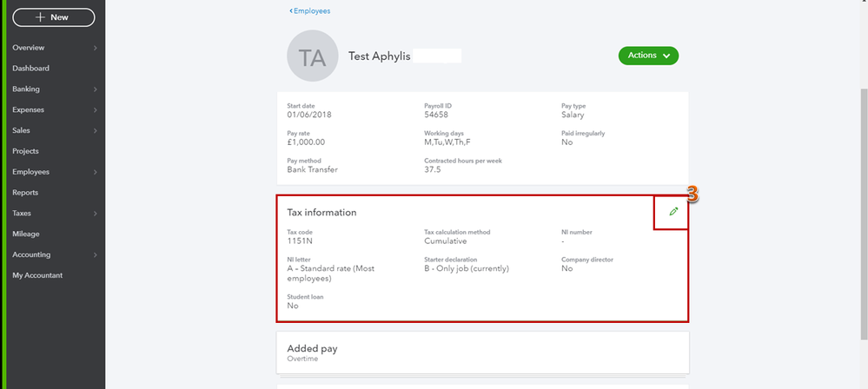The image size is (868, 389).
Task: Click the Added pay section card
Action: pos(482,352)
